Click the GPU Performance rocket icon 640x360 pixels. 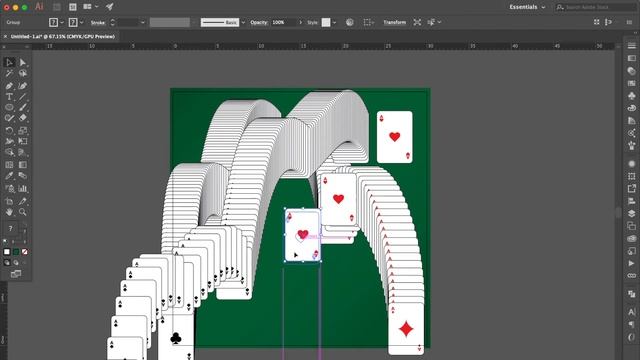[109, 7]
